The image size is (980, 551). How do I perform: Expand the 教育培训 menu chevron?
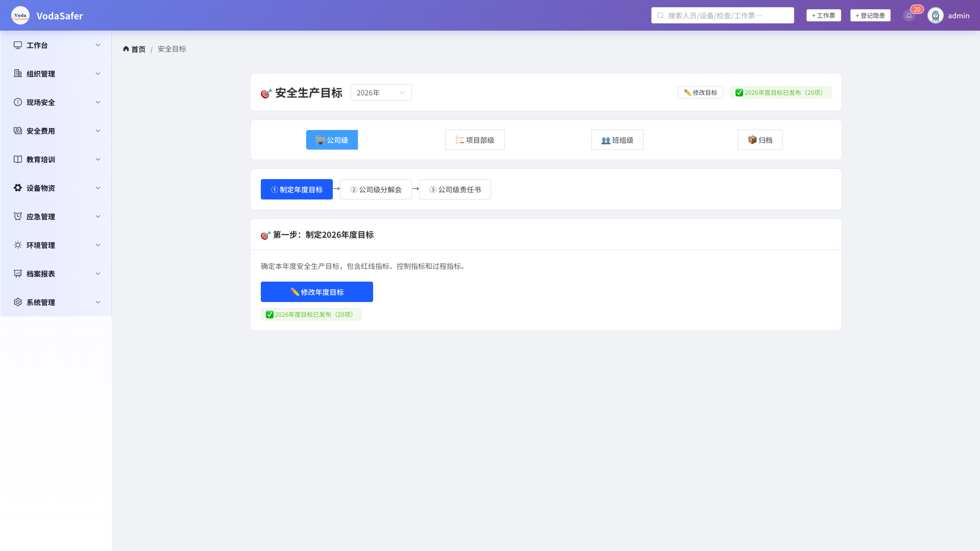tap(98, 159)
